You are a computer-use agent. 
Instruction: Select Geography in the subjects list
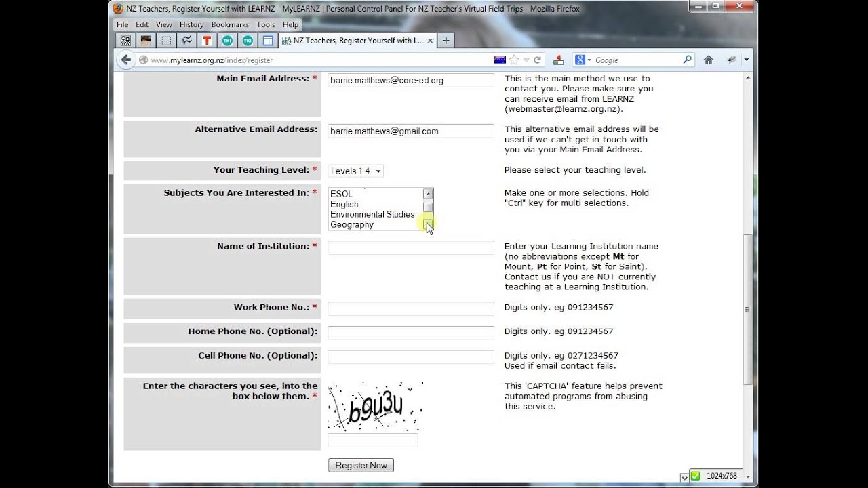(375, 224)
